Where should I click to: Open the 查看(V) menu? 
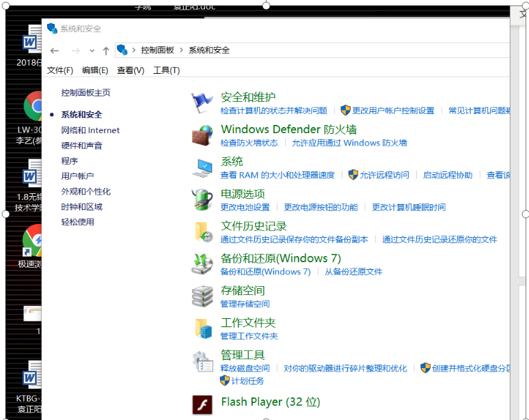click(x=131, y=70)
